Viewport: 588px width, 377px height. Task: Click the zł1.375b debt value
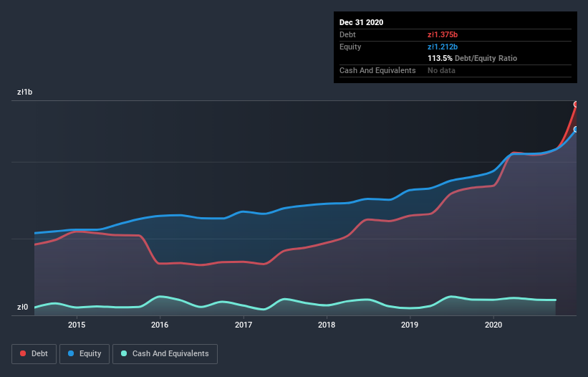443,34
